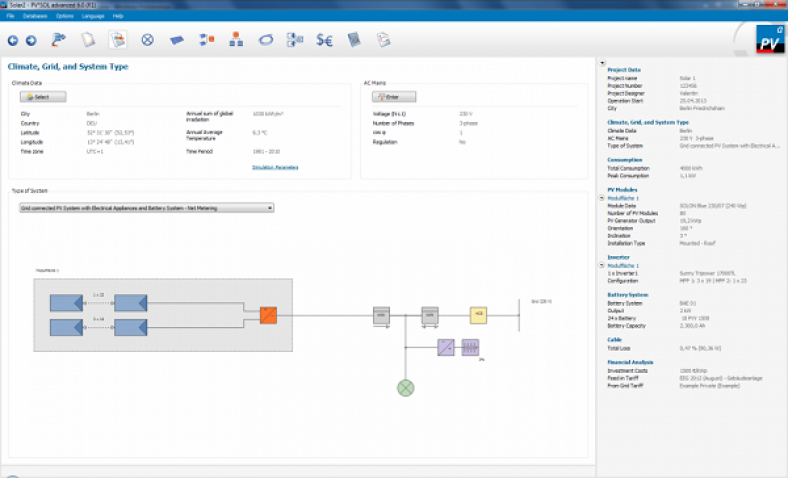This screenshot has width=788, height=478.
Task: Click the 'Total Consumption' row in overview
Action: click(x=655, y=168)
